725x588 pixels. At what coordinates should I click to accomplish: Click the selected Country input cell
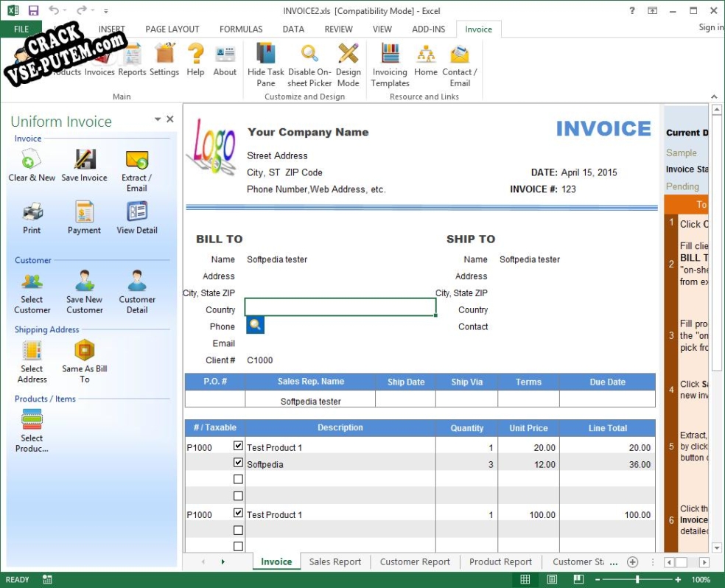click(x=340, y=307)
